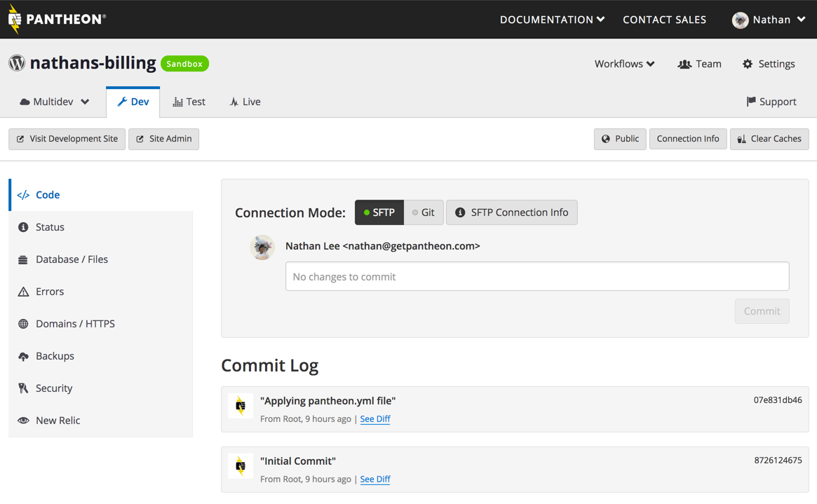Click "Initial Commit" commit title
The width and height of the screenshot is (817, 504).
[297, 461]
